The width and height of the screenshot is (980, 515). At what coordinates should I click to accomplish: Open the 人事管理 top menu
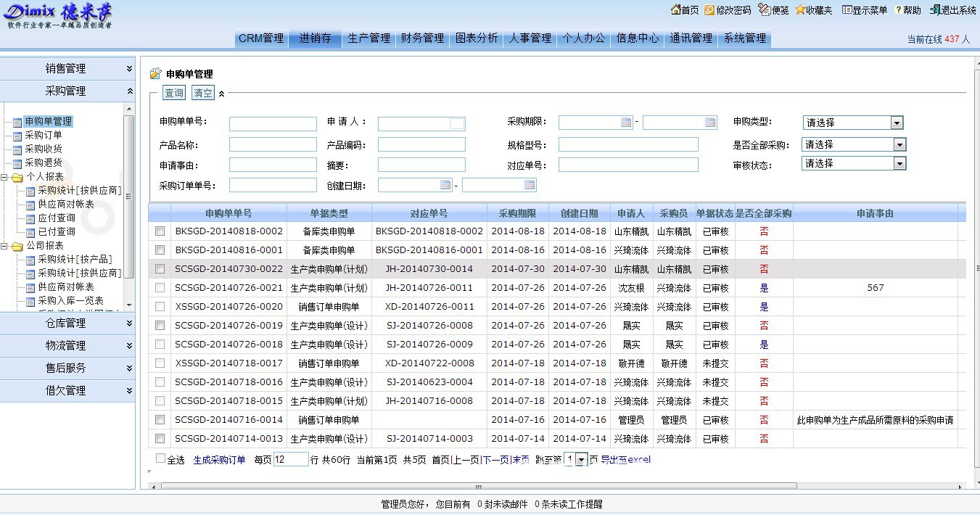pos(530,38)
